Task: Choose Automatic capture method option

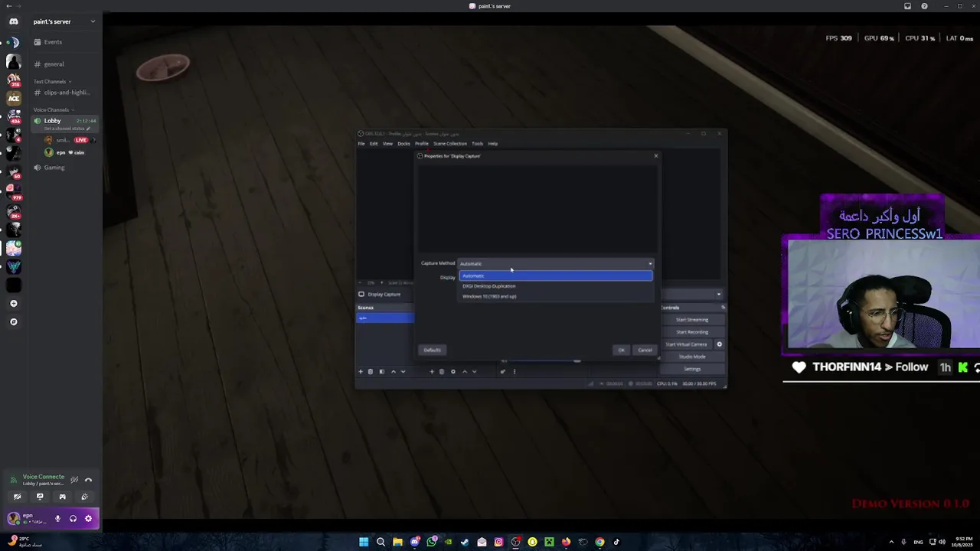Action: point(556,275)
